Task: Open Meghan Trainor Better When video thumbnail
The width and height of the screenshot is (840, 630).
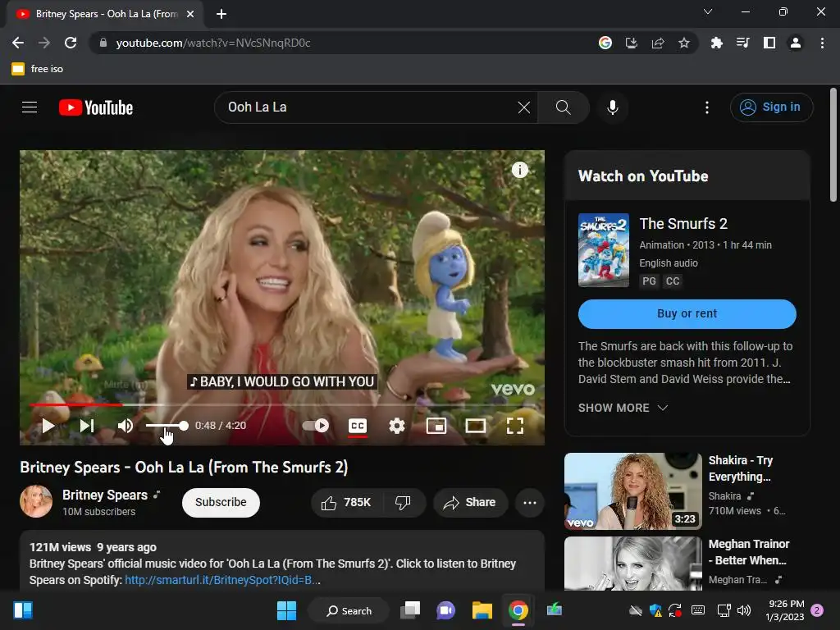Action: (x=632, y=564)
